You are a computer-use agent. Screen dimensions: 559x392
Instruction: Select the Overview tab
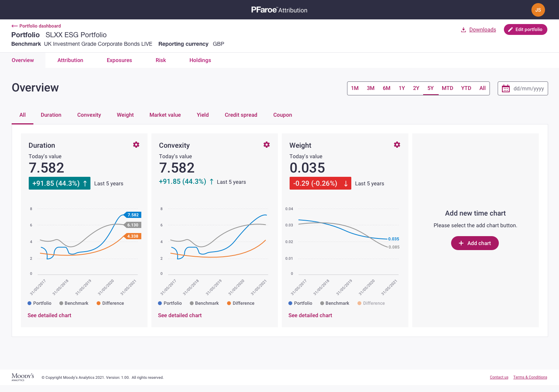click(23, 60)
